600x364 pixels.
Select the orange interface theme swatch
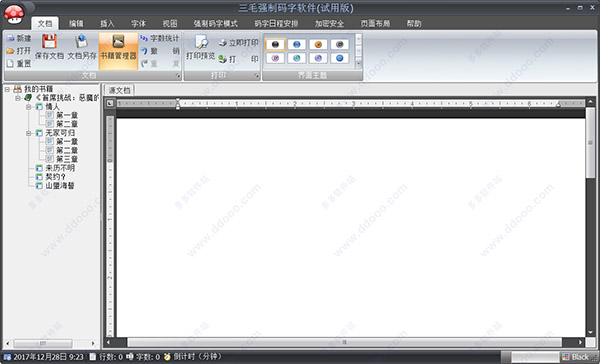318,44
